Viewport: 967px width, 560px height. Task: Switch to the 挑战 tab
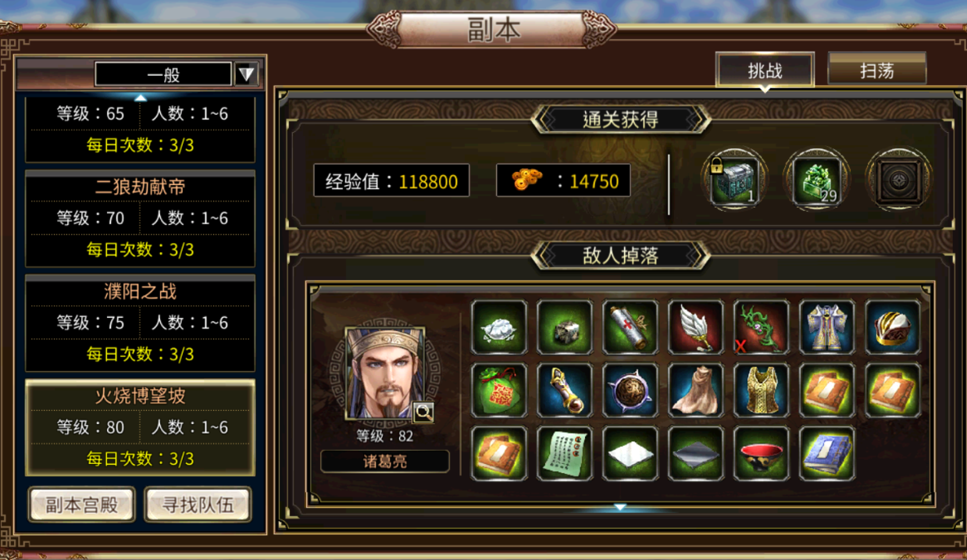[765, 70]
